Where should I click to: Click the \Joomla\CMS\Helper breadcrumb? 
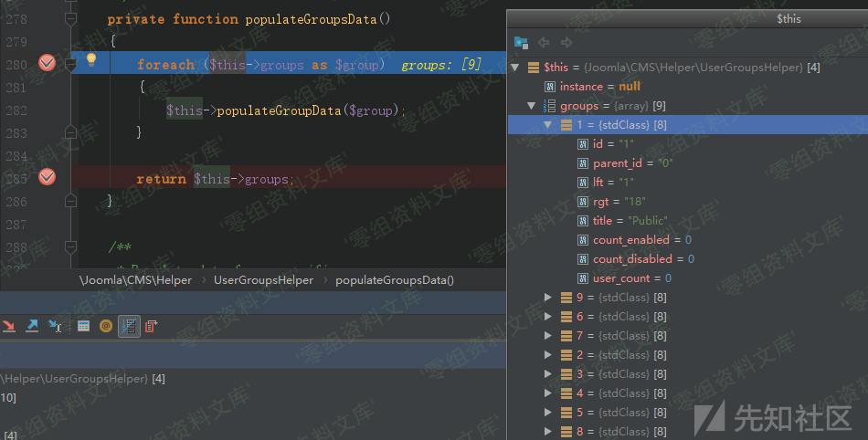click(135, 280)
